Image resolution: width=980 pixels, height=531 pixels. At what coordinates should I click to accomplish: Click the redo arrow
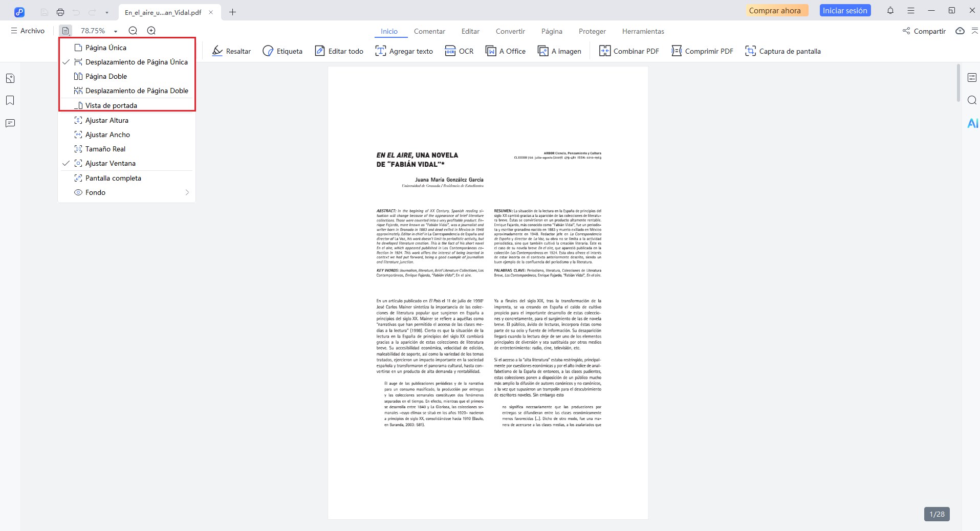pyautogui.click(x=92, y=12)
